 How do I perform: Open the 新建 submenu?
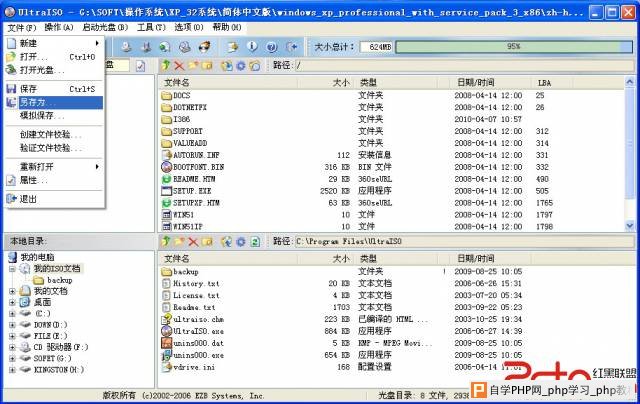point(54,43)
